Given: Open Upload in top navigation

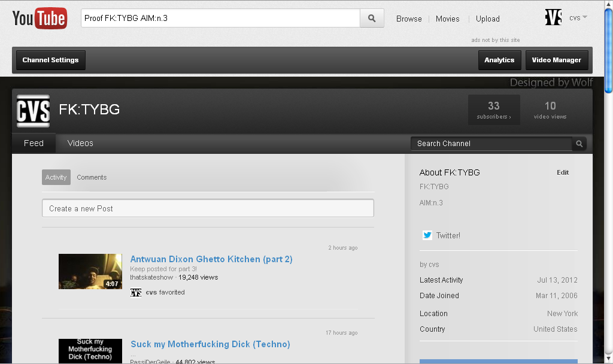Looking at the screenshot, I should pos(487,19).
